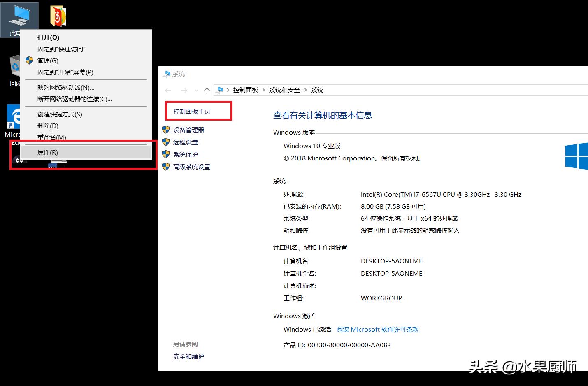Screen dimensions: 588x386
Task: Go up one level with the up arrow
Action: tap(207, 90)
